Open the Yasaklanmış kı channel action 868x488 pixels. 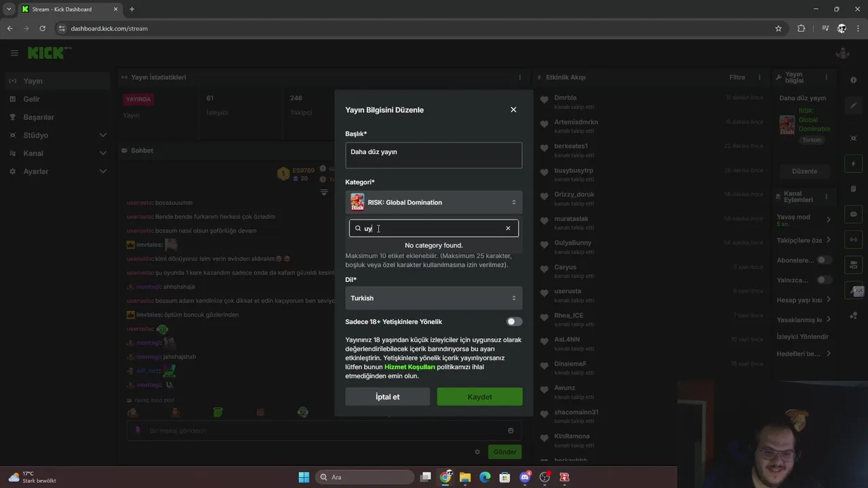point(804,320)
